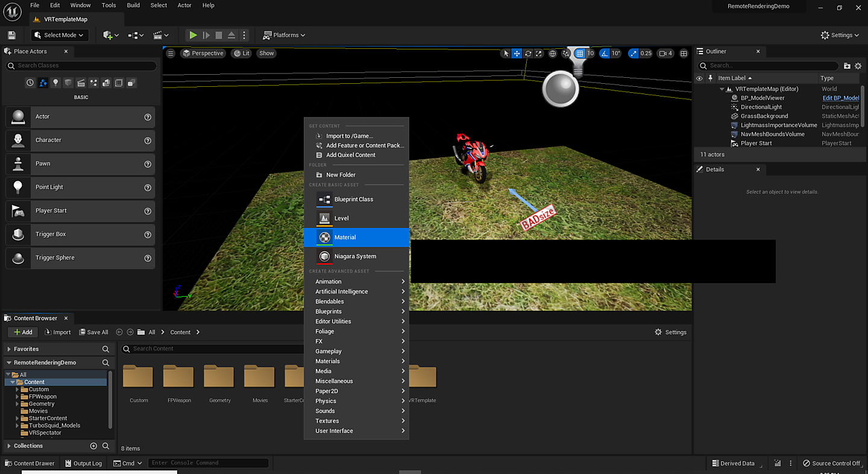Open the Select Mode dropdown

point(59,35)
